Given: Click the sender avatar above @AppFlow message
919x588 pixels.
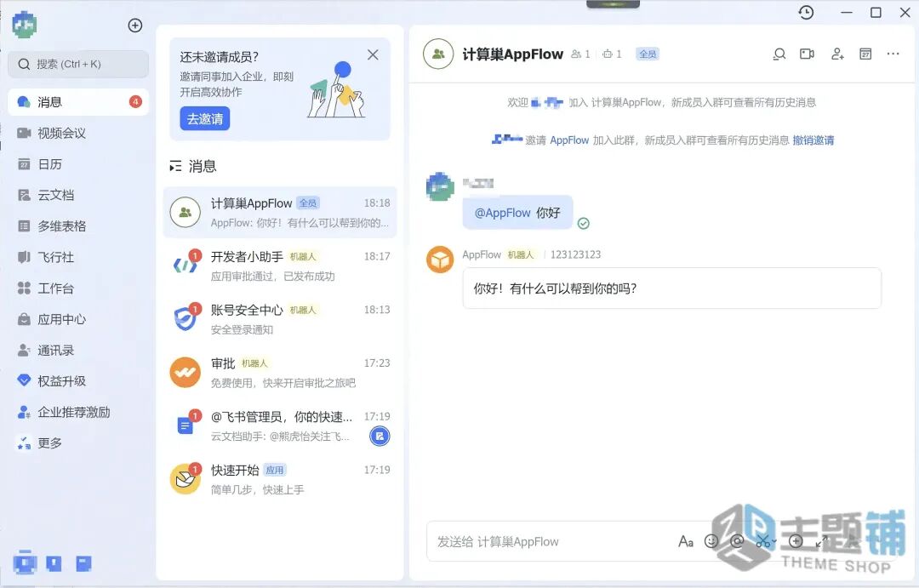Looking at the screenshot, I should pos(440,186).
